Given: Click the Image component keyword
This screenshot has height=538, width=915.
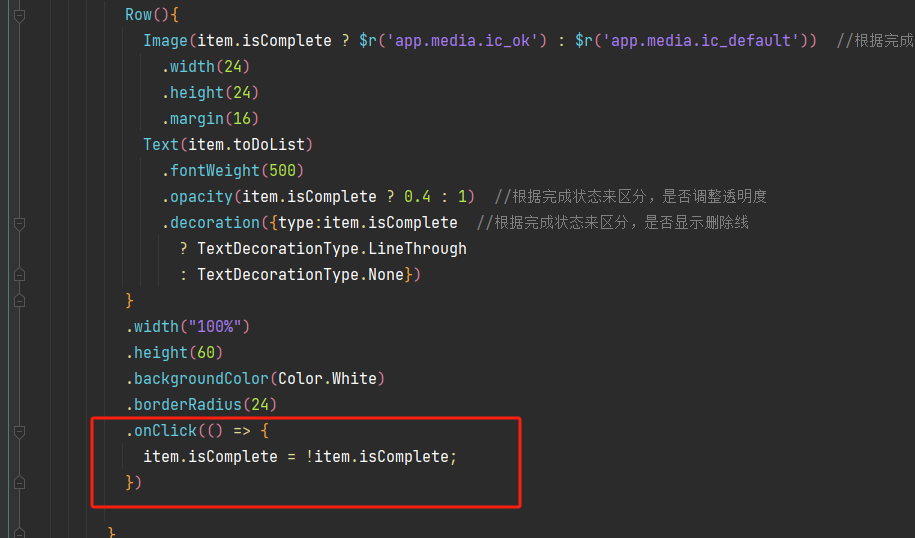Looking at the screenshot, I should click(165, 41).
